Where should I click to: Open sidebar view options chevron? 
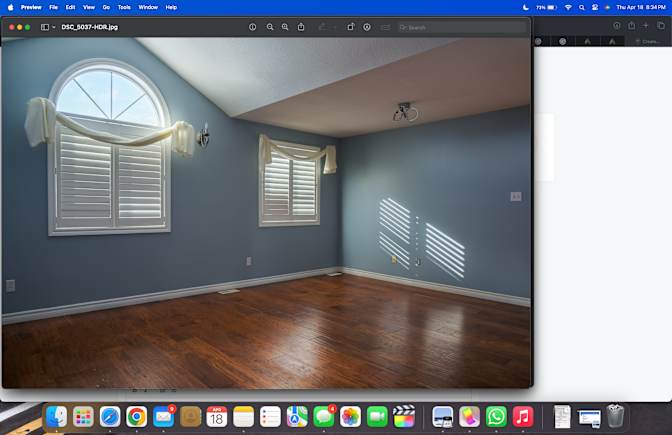click(54, 27)
